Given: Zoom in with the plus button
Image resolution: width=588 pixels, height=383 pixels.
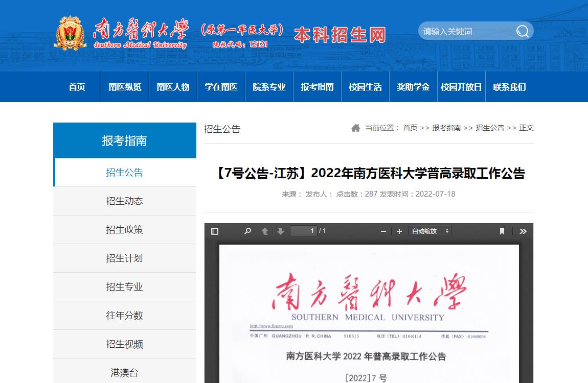Looking at the screenshot, I should pyautogui.click(x=399, y=231).
